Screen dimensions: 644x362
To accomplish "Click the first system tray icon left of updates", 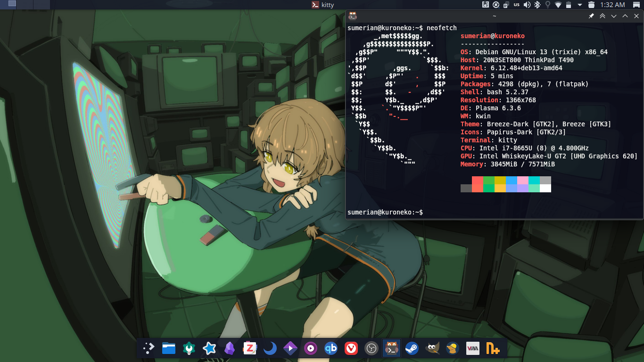I will [486, 5].
